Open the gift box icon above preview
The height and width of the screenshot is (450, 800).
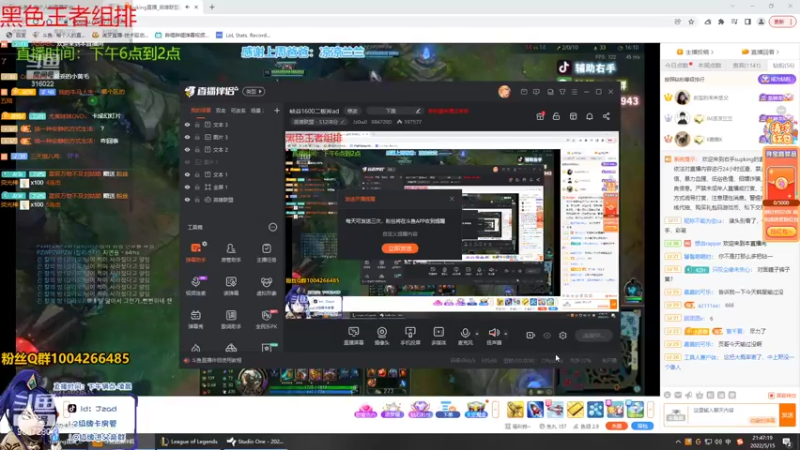pyautogui.click(x=540, y=116)
